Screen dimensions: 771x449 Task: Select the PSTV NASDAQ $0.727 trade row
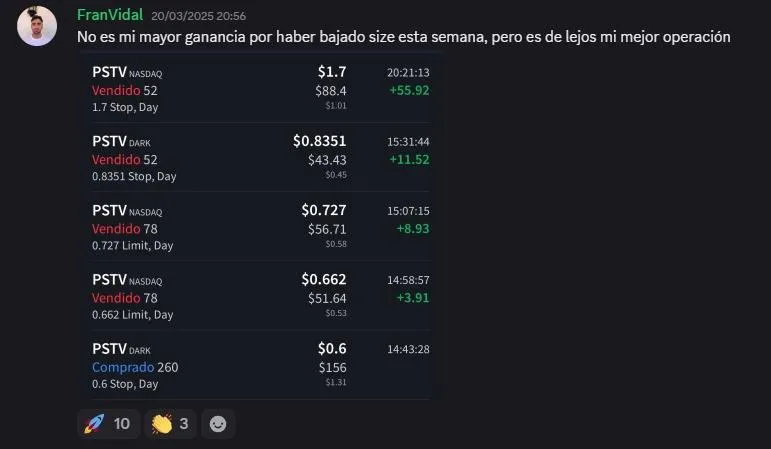coord(261,227)
